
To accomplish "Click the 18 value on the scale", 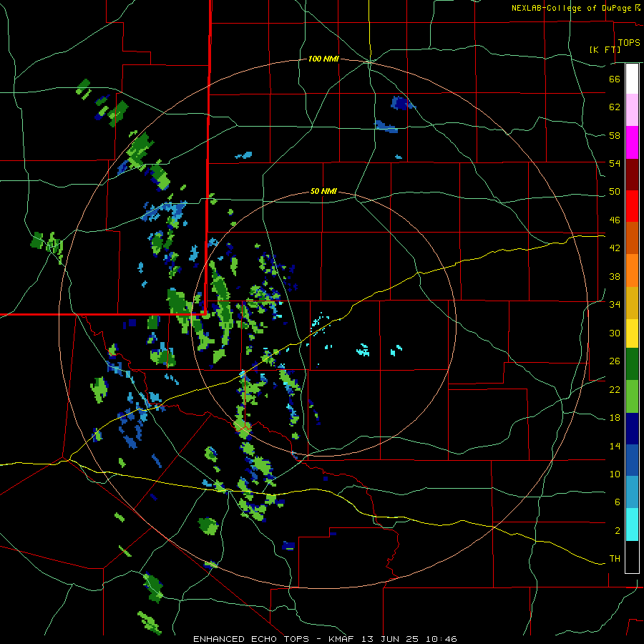I will (x=615, y=418).
